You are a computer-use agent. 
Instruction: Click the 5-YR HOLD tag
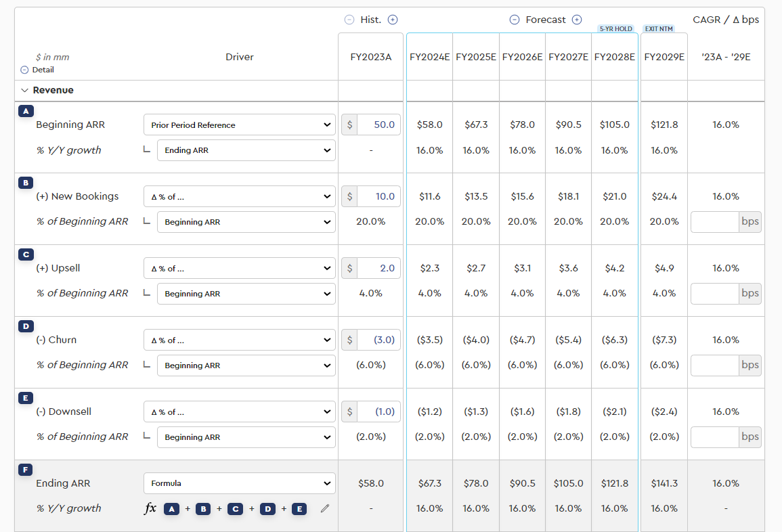616,29
